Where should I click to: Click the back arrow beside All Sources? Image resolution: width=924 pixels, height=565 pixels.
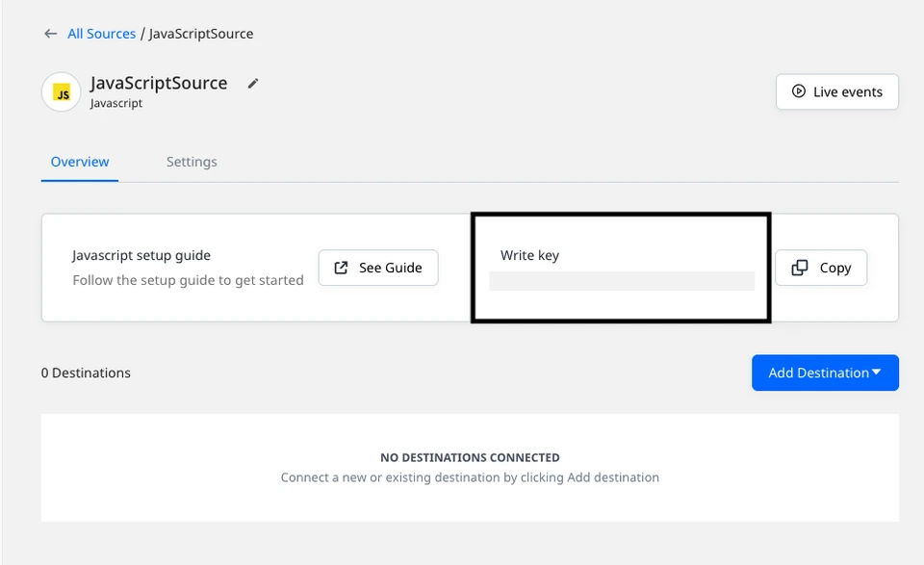[x=50, y=33]
